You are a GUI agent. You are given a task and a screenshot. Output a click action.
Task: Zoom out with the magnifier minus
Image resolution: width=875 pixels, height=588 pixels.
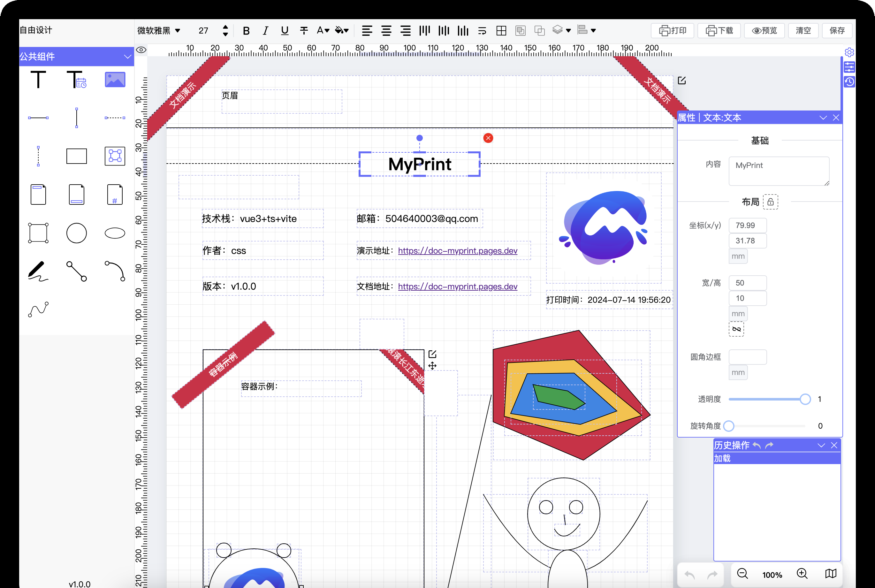[742, 573]
